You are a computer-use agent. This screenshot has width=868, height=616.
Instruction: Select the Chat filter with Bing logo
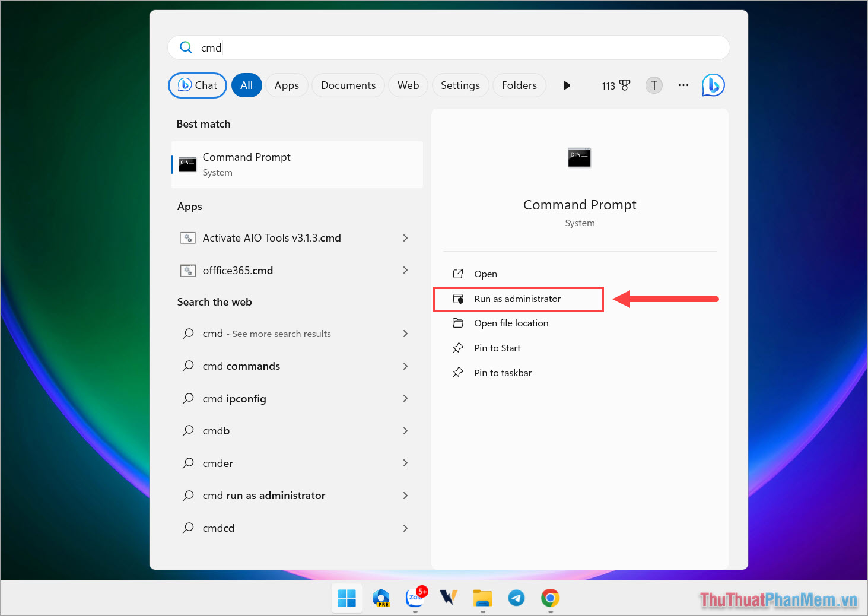point(197,85)
